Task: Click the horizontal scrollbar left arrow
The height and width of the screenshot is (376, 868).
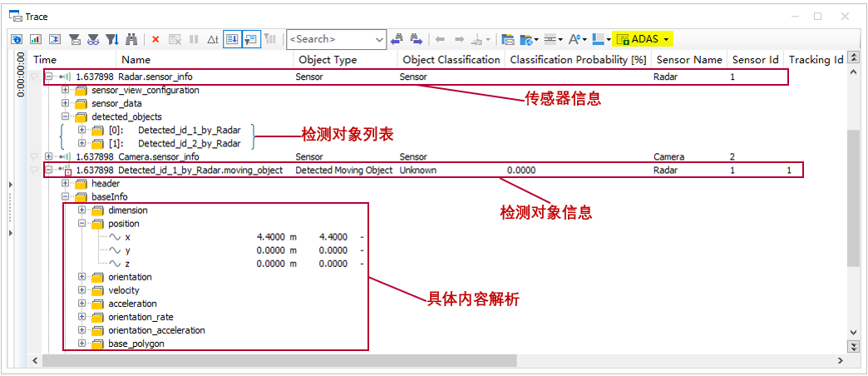Action: [34, 360]
